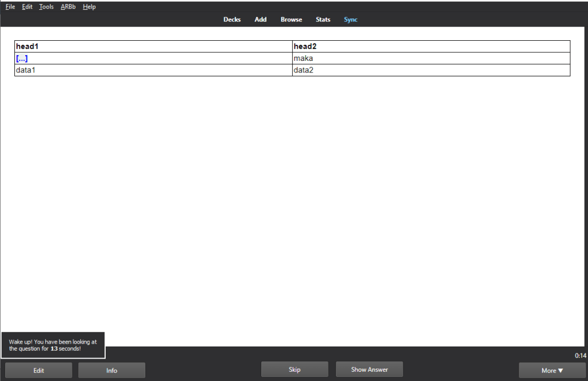Open the File menu
This screenshot has height=381, width=588.
(10, 7)
